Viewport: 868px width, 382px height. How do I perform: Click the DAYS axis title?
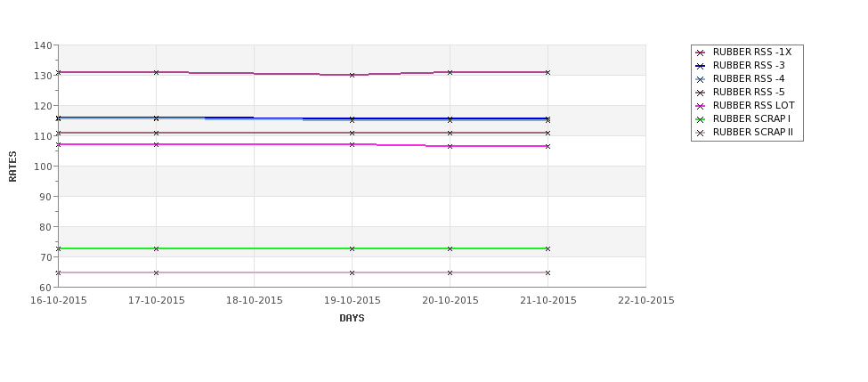coord(352,318)
